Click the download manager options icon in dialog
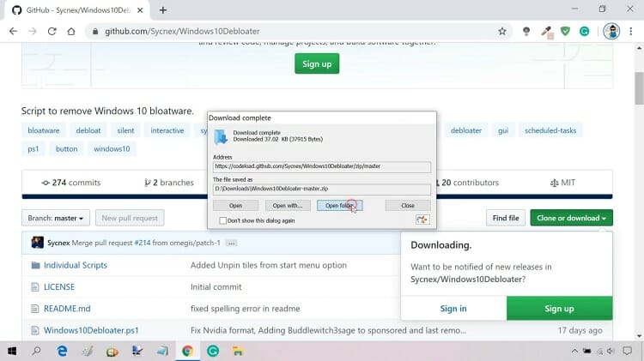This screenshot has height=361, width=644. click(422, 220)
